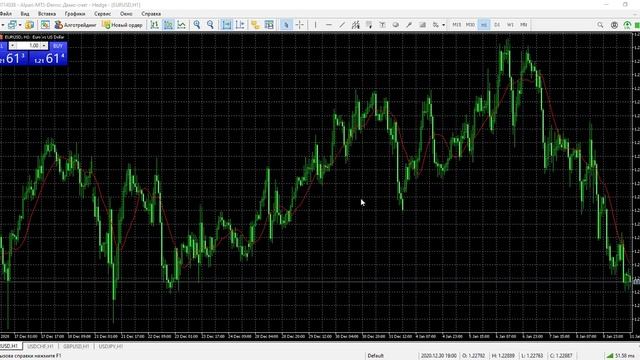Click the 2020.12.30 19:00 date in status bar
Image resolution: width=640 pixels, height=360 pixels.
click(438, 356)
